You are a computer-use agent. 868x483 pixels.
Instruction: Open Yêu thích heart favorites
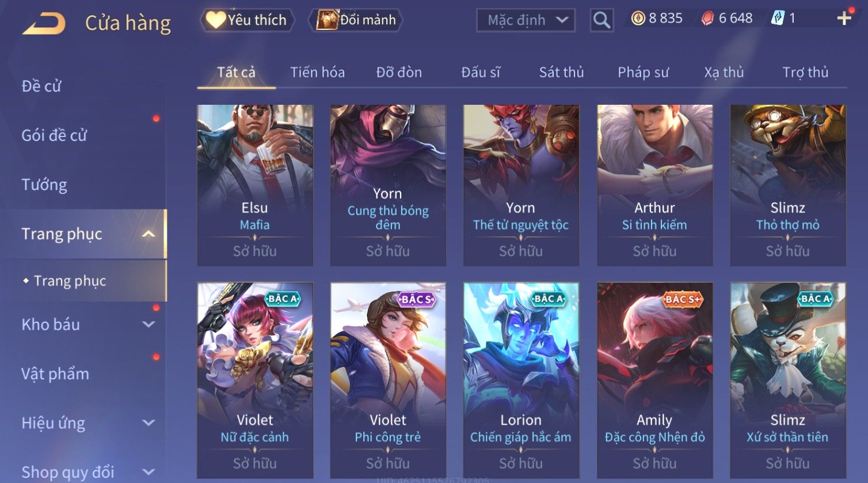click(x=247, y=20)
